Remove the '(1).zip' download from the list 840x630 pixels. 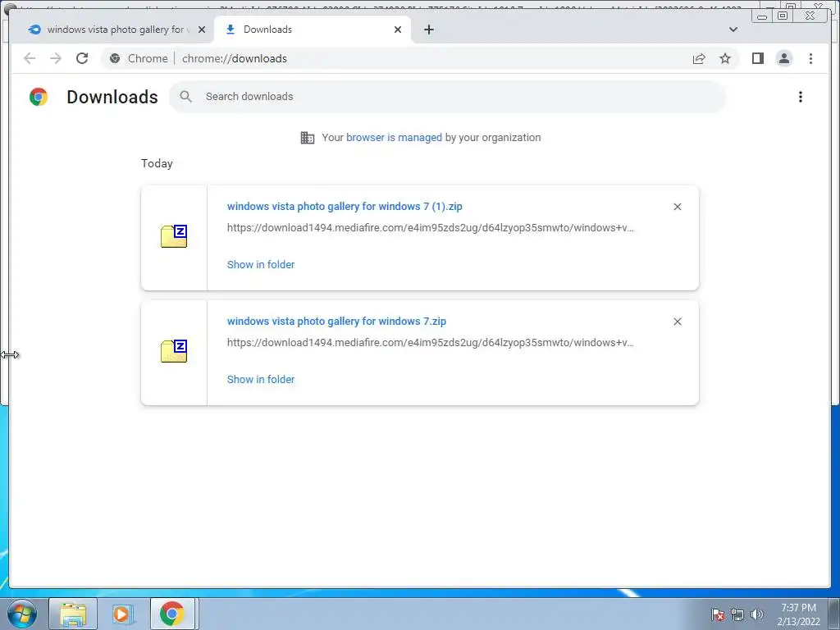(x=677, y=207)
